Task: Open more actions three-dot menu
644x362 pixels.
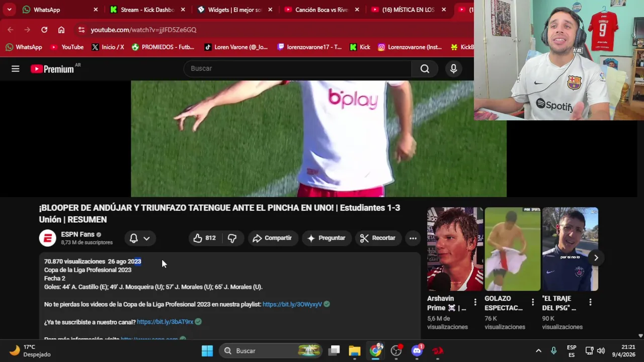Action: click(413, 238)
